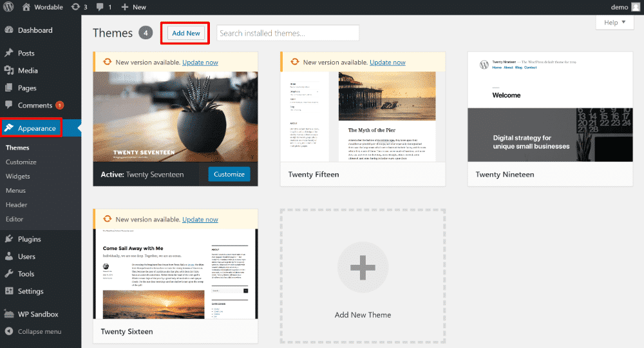Click the Active: Twenty Seventeen label
The width and height of the screenshot is (644, 348).
tap(142, 174)
